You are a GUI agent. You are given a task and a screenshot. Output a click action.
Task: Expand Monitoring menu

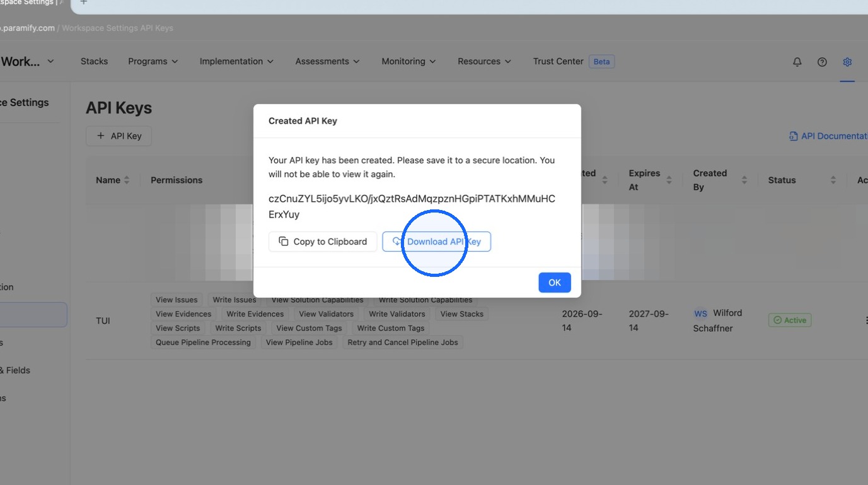[408, 61]
